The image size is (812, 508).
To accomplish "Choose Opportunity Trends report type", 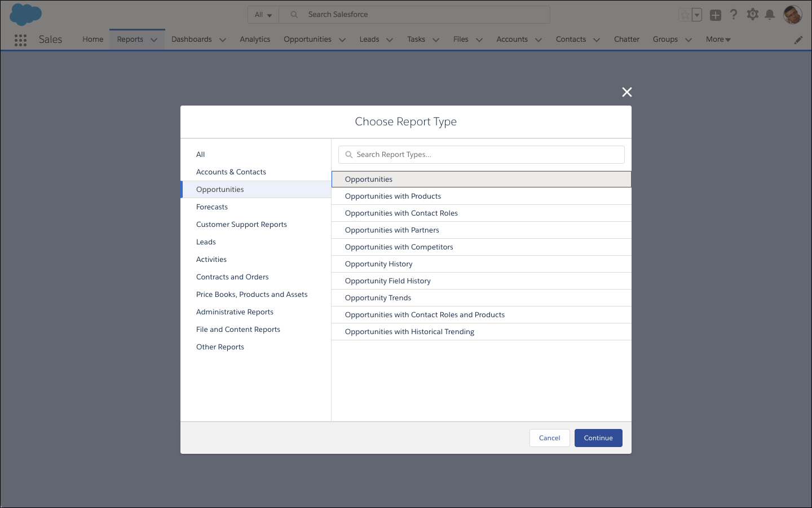I will (x=482, y=298).
